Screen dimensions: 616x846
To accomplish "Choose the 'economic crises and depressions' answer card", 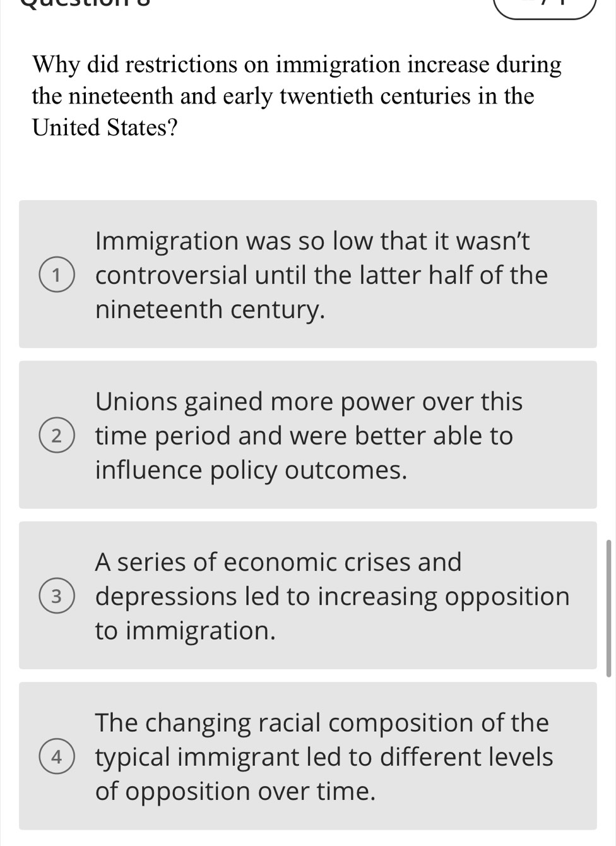I will click(x=307, y=595).
